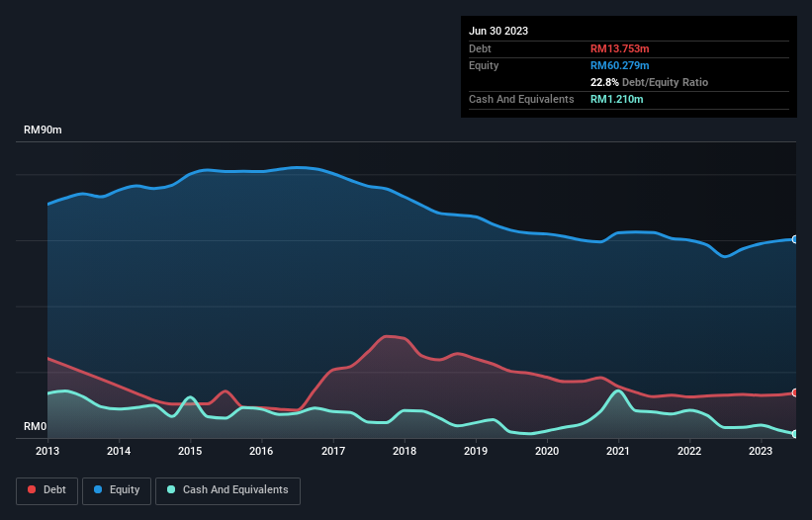Click the red Debt endpoint marker
Viewport: 812px width, 520px height.
pos(794,393)
